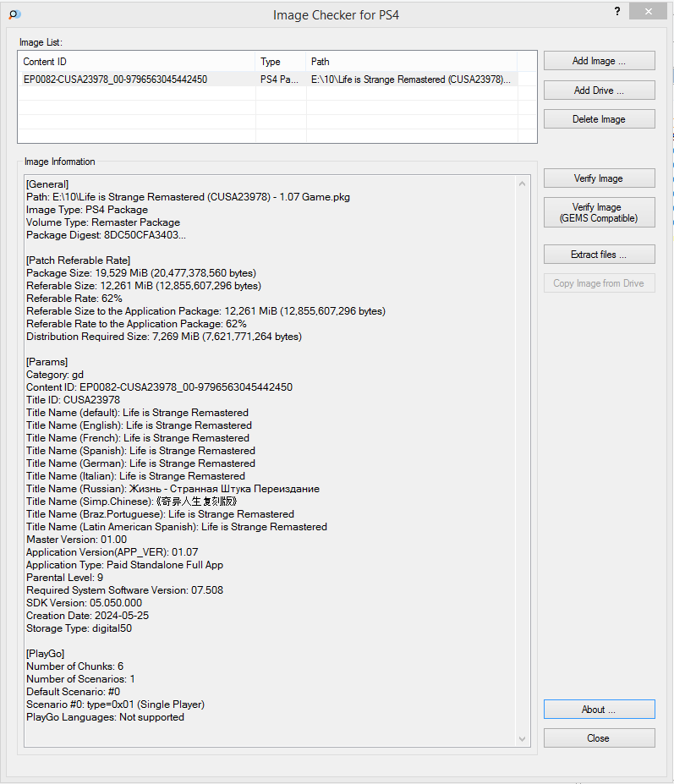Open Extract files dialog

coord(599,255)
